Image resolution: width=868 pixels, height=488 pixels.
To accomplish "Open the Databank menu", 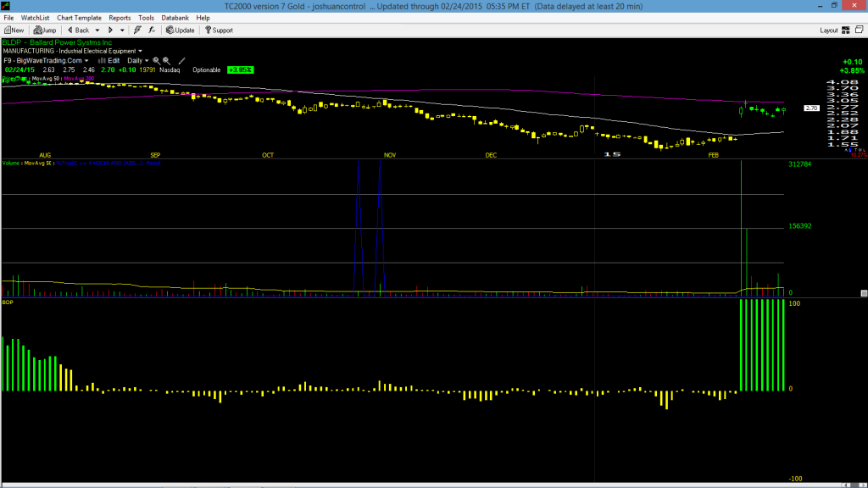I will [x=175, y=18].
